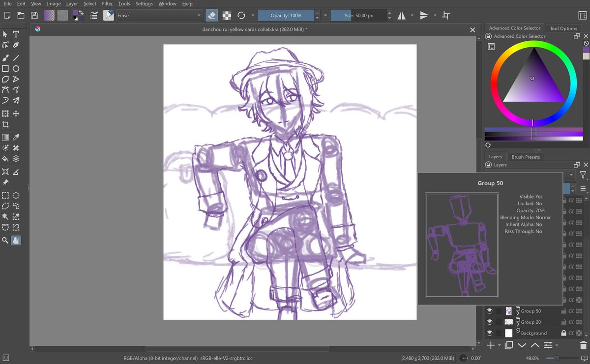This screenshot has width=590, height=364.
Task: Toggle Eraser mode button
Action: (x=211, y=16)
